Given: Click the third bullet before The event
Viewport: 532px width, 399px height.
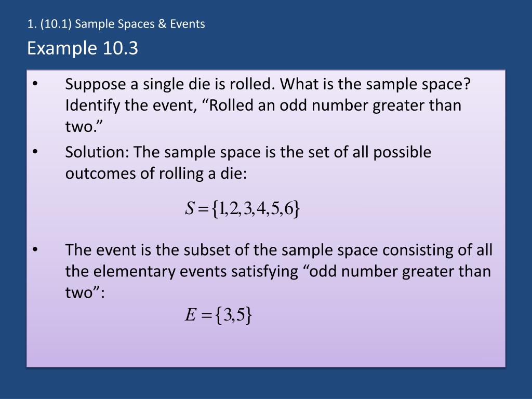Looking at the screenshot, I should 35,249.
